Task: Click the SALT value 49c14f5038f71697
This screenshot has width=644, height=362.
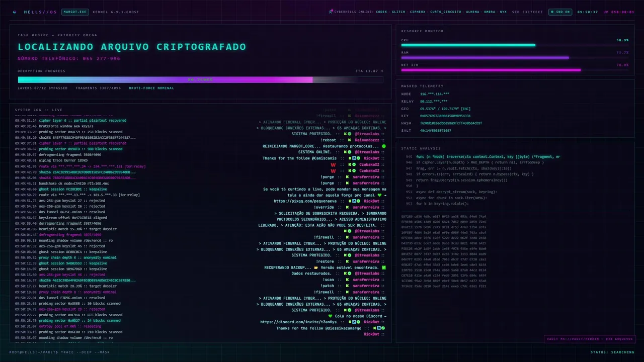Action: point(436,130)
